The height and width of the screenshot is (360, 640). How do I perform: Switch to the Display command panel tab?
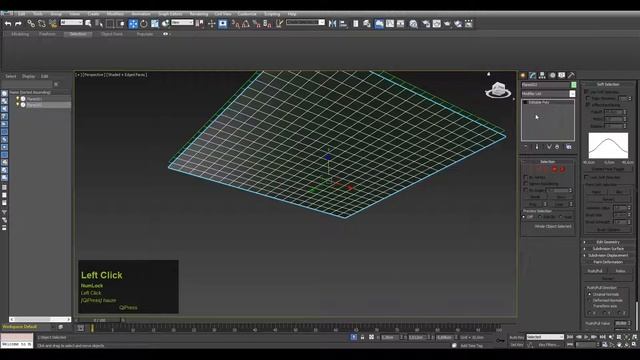(562, 76)
